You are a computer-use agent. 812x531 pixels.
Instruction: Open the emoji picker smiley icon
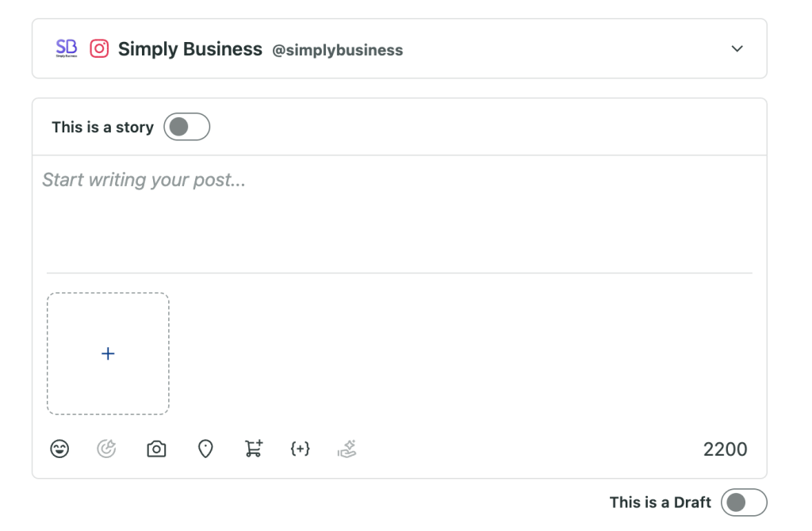pyautogui.click(x=59, y=449)
